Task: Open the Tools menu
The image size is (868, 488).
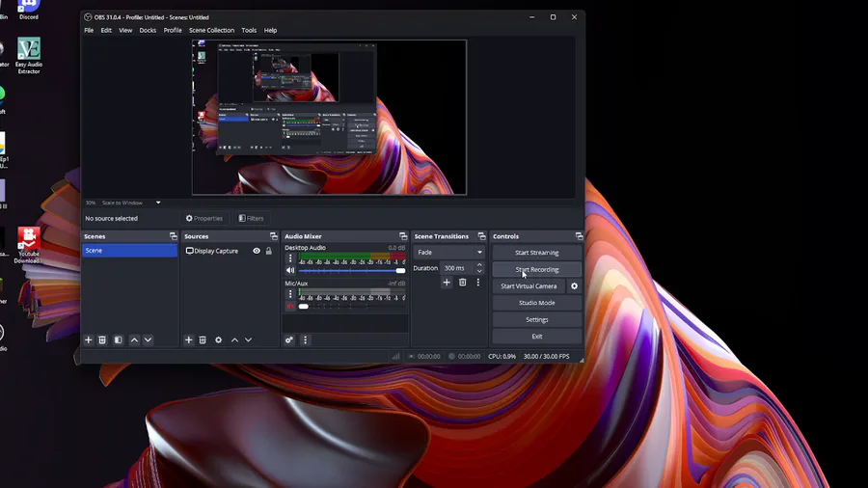Action: [249, 31]
